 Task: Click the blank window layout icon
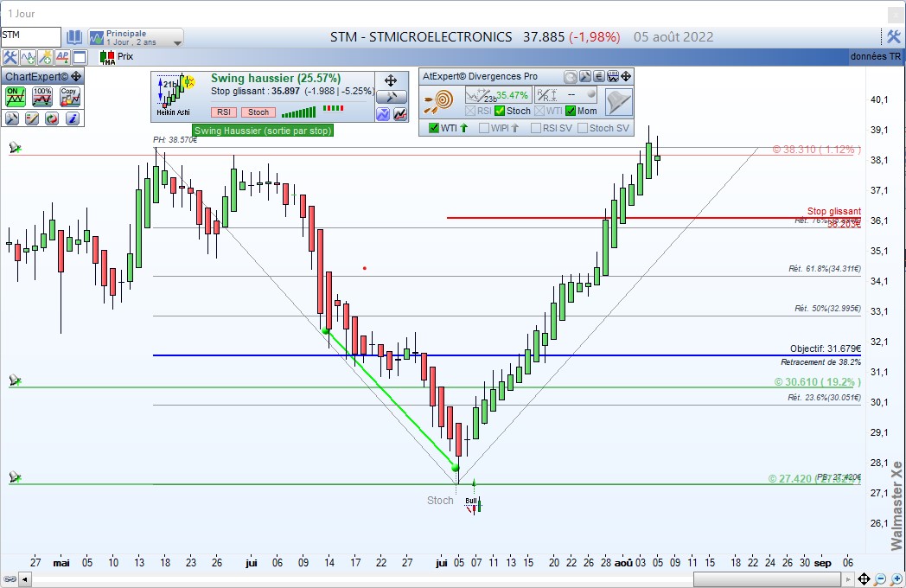click(80, 57)
